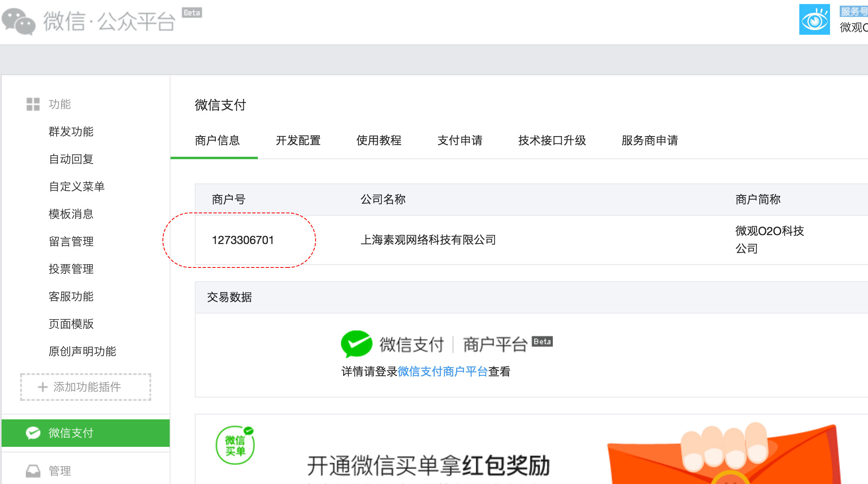Open 原创声明功能 in sidebar
This screenshot has width=868, height=484.
coord(82,351)
